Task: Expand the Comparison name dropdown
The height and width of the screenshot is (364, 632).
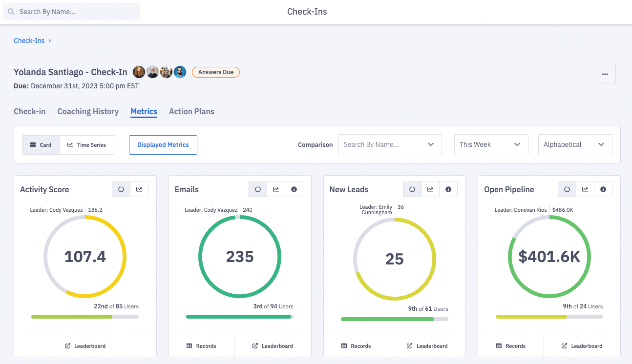Action: [390, 144]
